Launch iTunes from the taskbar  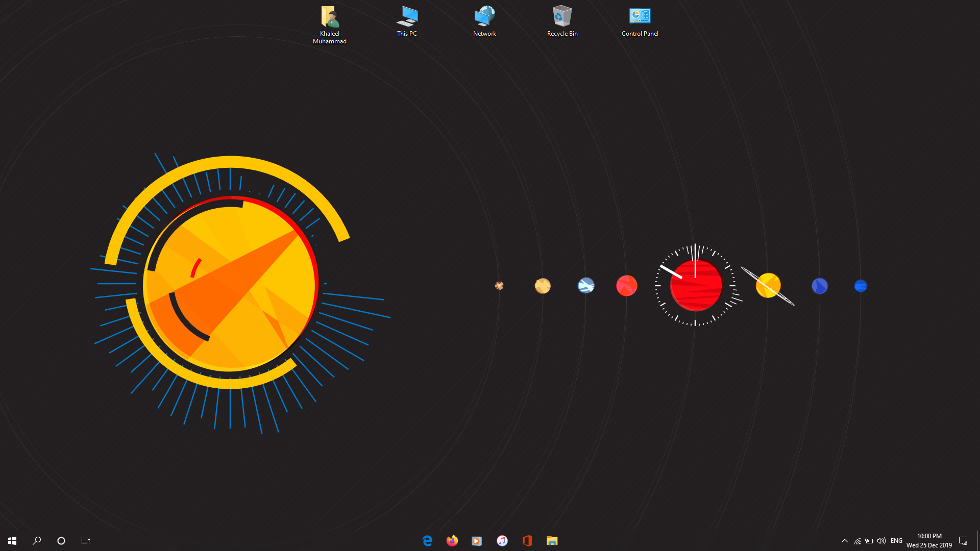pos(502,540)
